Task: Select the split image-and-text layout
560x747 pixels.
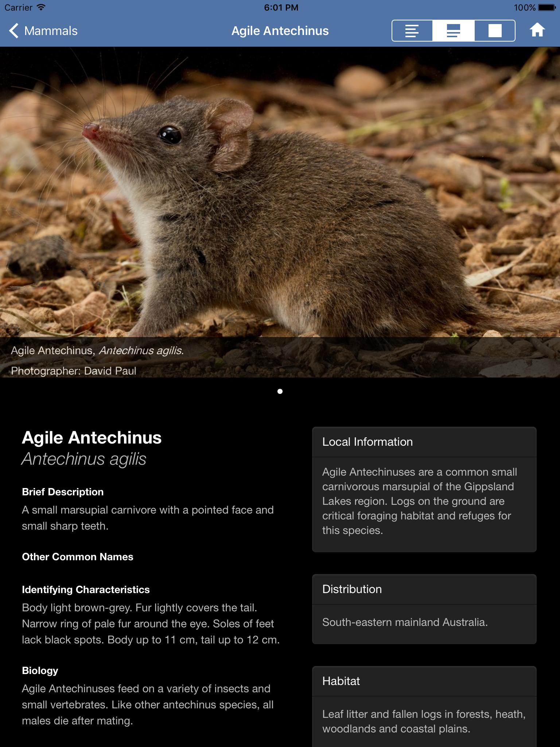Action: point(454,31)
